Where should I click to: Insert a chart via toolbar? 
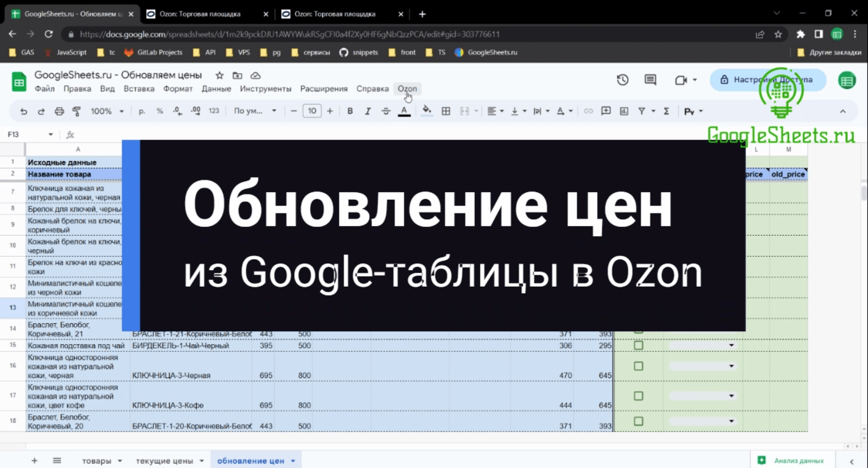click(x=624, y=111)
